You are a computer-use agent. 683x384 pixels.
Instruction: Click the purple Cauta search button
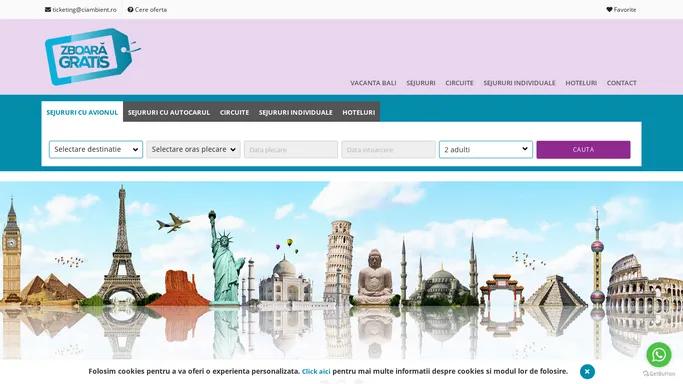(x=583, y=149)
